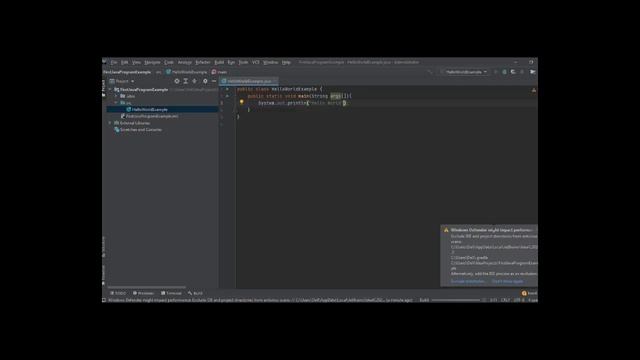Open the TODO tool window tab
Viewport: 640px width, 360px height.
click(x=118, y=293)
